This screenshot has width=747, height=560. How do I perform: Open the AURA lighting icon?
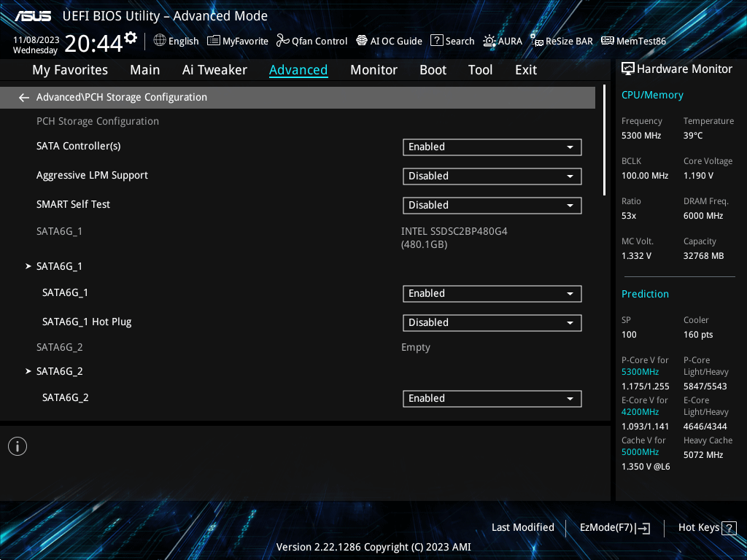coord(489,41)
